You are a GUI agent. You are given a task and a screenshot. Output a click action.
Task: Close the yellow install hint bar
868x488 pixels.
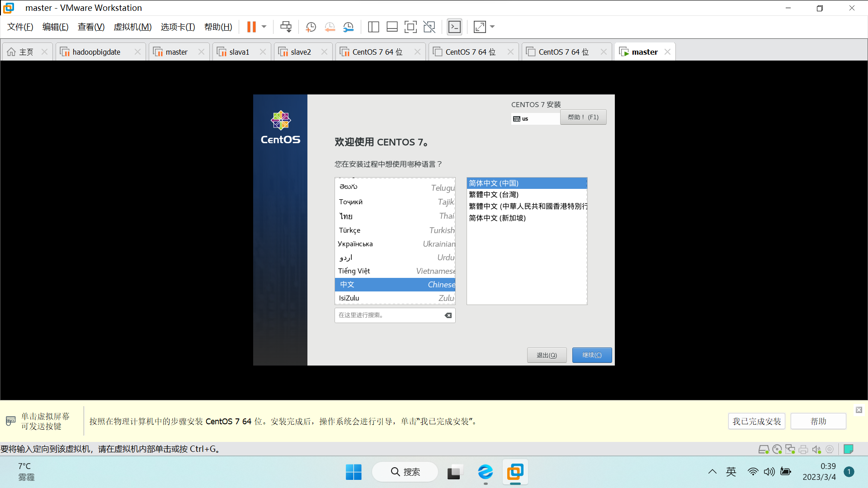859,410
